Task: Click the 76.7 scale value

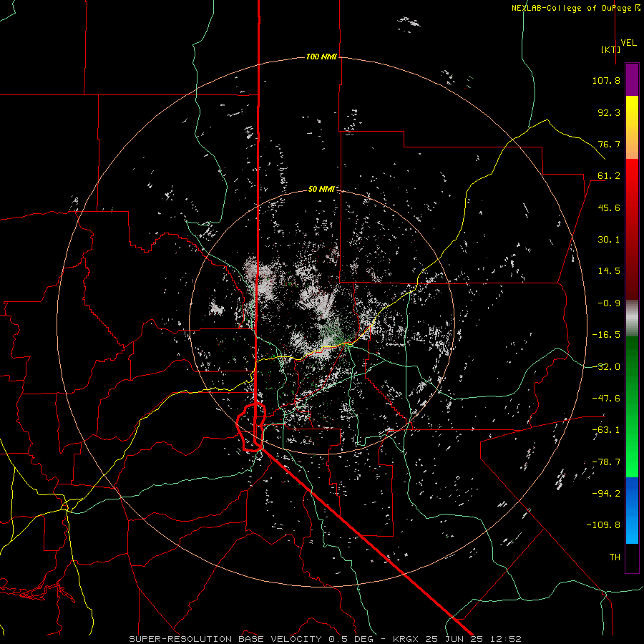Action: (609, 144)
